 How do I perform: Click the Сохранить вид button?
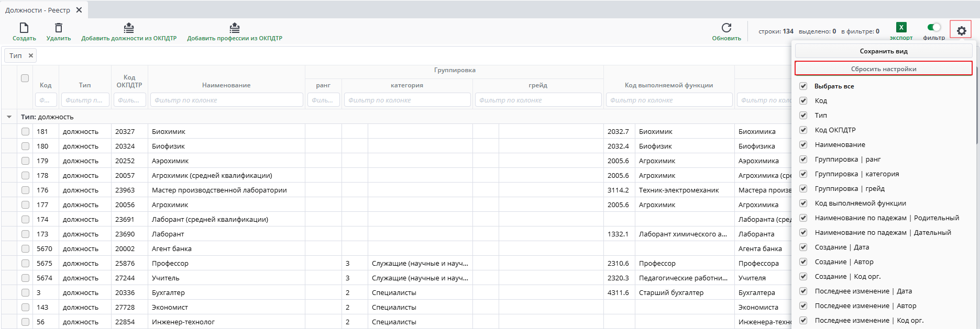click(884, 51)
